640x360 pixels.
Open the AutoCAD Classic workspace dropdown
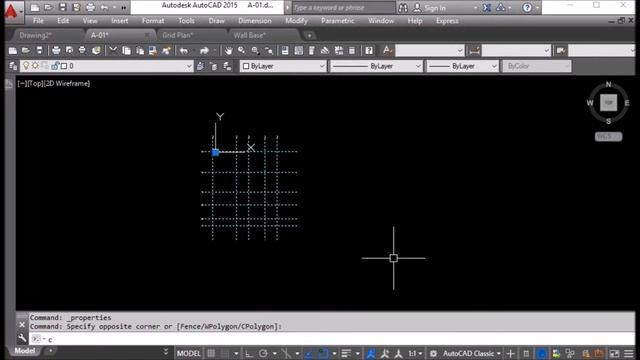point(471,353)
